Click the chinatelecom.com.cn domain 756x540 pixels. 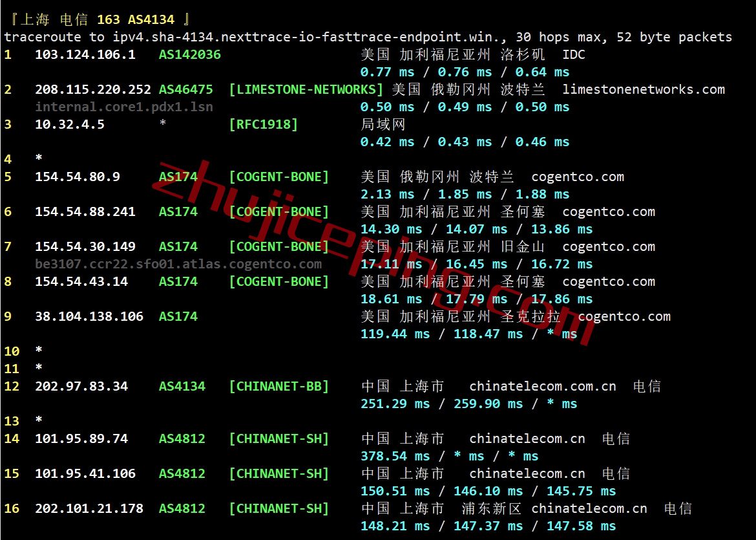pos(543,386)
